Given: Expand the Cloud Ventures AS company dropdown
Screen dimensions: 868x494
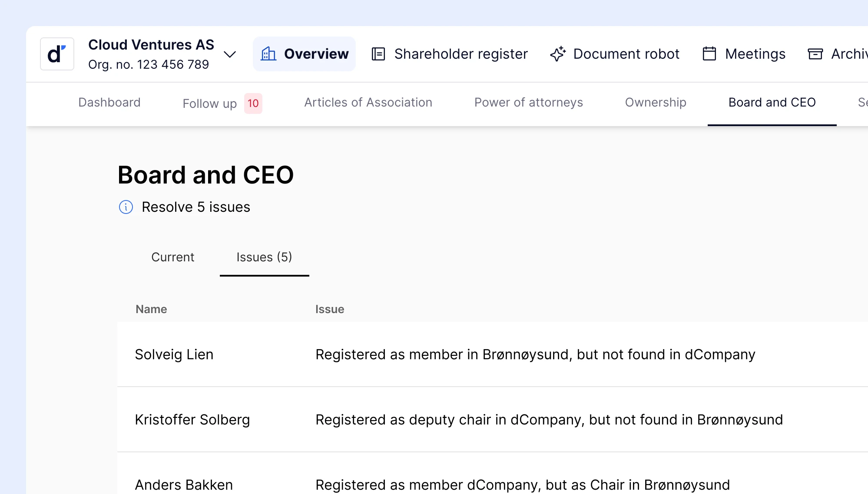Looking at the screenshot, I should [x=230, y=54].
